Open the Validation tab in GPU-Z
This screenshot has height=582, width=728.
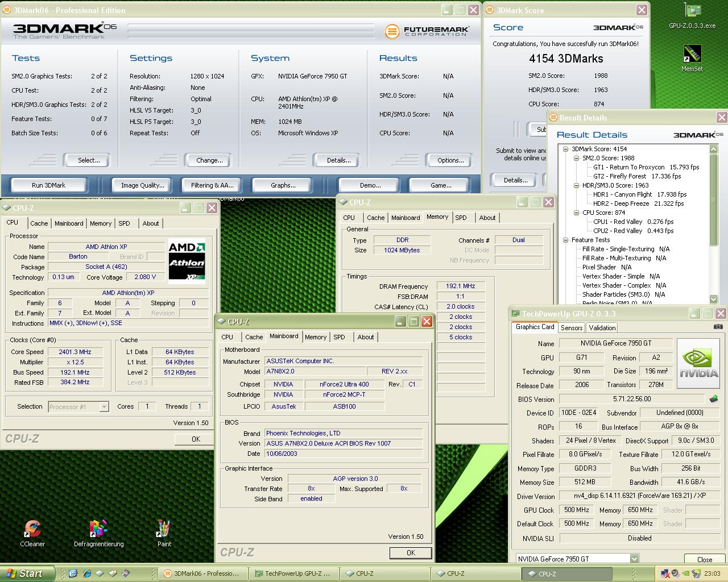pos(602,328)
